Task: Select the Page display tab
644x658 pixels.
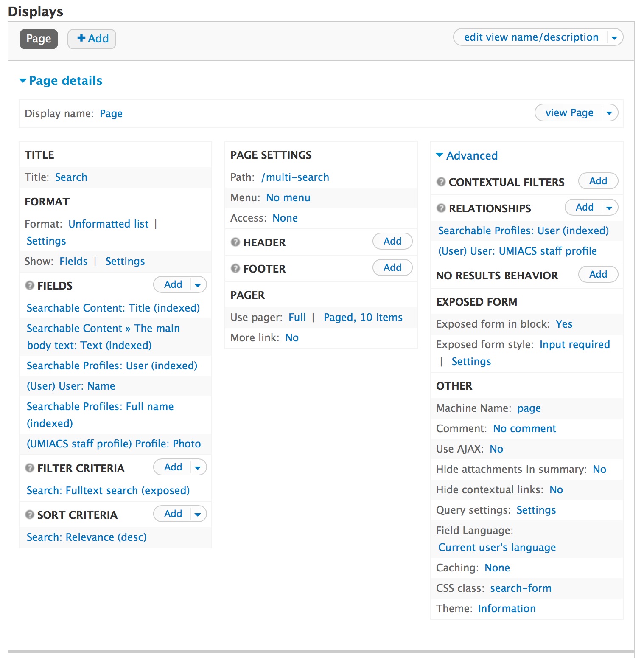Action: coord(39,39)
